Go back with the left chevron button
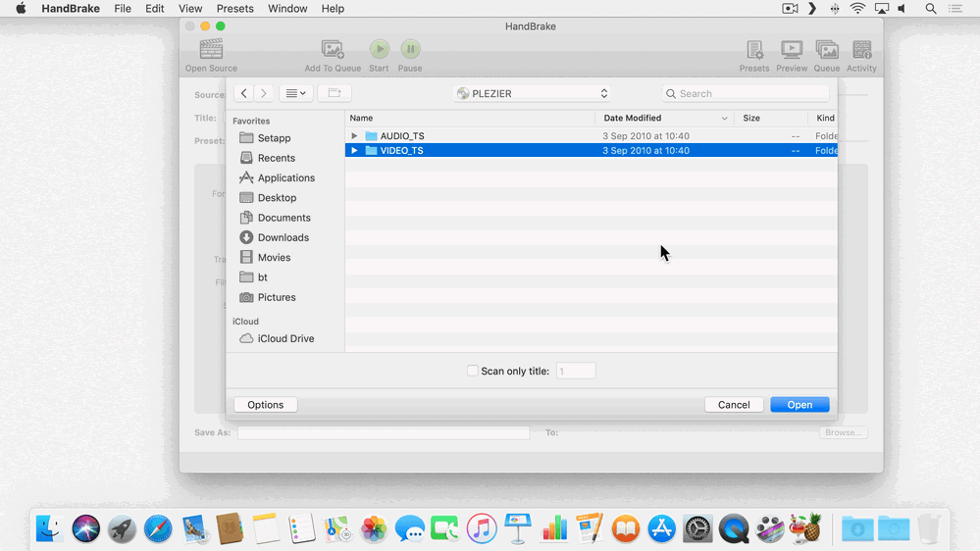980x551 pixels. coord(243,93)
